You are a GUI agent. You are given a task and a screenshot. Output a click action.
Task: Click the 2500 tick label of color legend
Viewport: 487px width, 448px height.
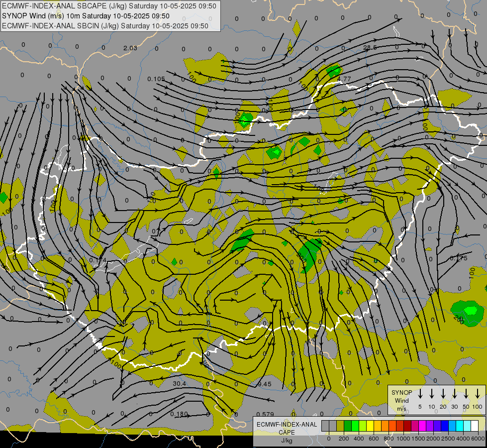coord(448,439)
